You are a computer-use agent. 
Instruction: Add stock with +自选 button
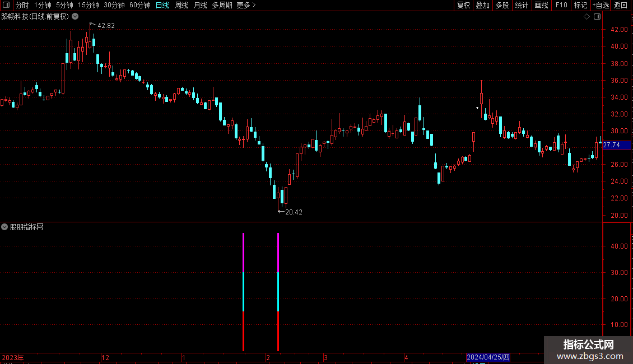point(601,5)
